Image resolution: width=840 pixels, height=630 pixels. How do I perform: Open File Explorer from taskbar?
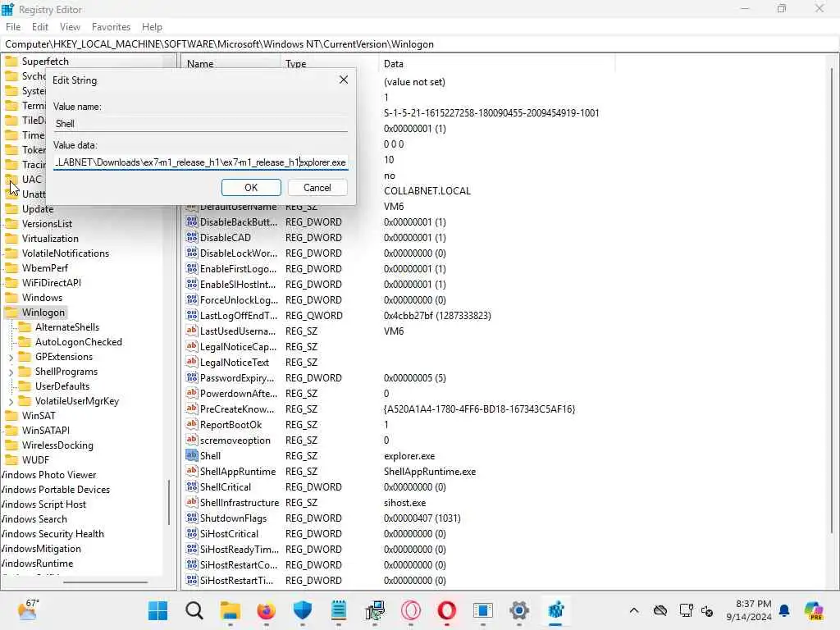230,610
